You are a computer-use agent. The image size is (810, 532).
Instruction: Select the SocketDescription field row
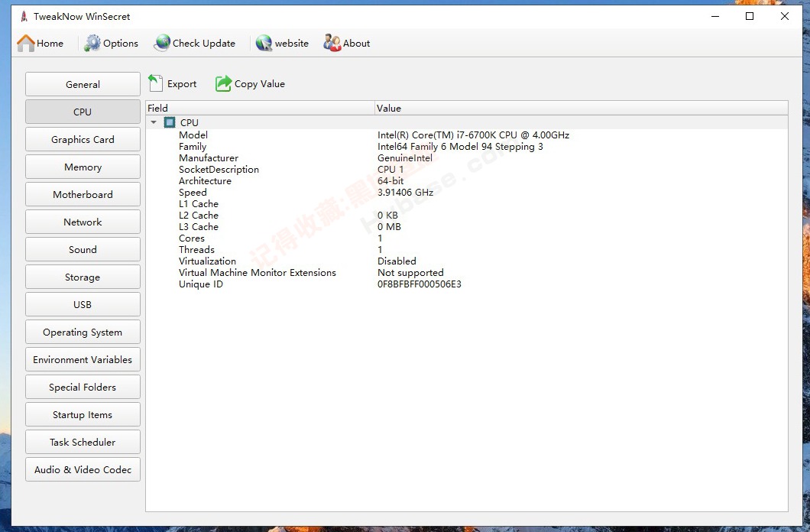click(467, 170)
